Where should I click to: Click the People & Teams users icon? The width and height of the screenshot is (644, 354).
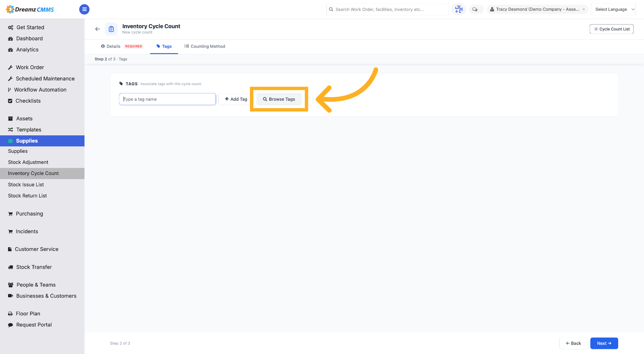[11, 285]
